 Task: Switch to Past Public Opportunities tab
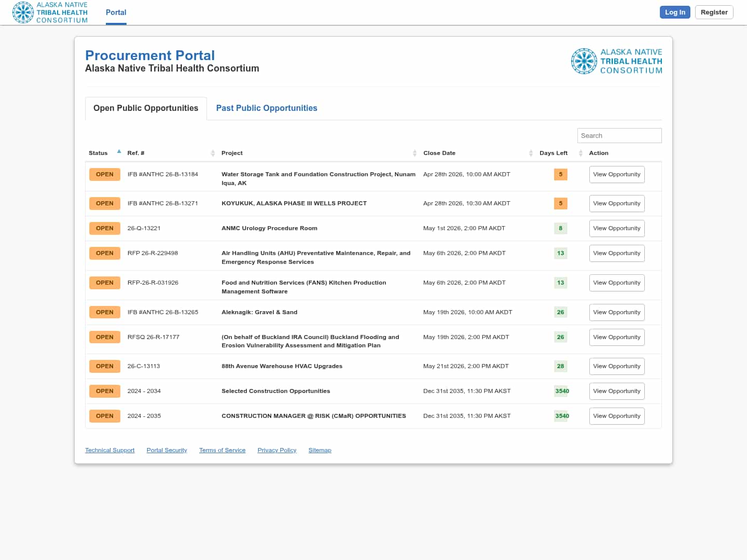[x=267, y=108]
